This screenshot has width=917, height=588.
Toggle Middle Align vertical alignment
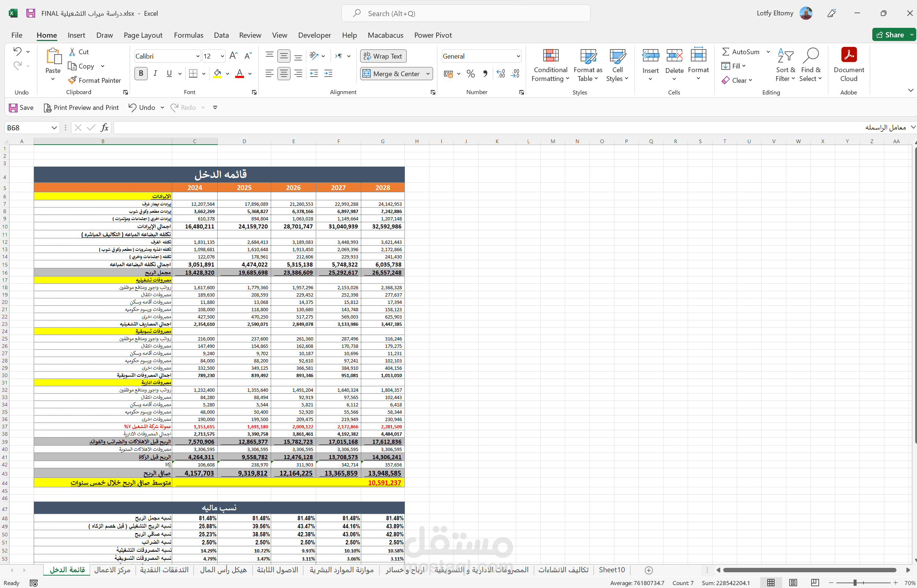coord(284,56)
